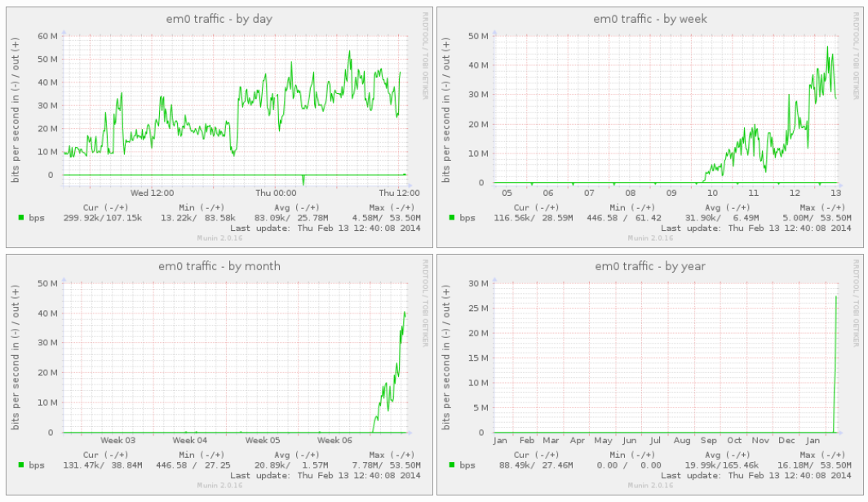Click green bps legend swatch in day graph
The width and height of the screenshot is (868, 502).
pos(20,218)
